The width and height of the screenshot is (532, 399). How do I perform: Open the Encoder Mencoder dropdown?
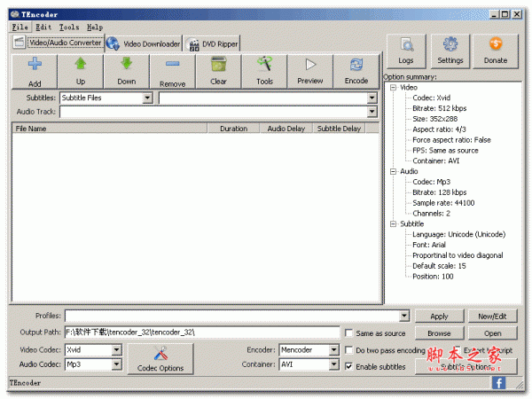[334, 349]
